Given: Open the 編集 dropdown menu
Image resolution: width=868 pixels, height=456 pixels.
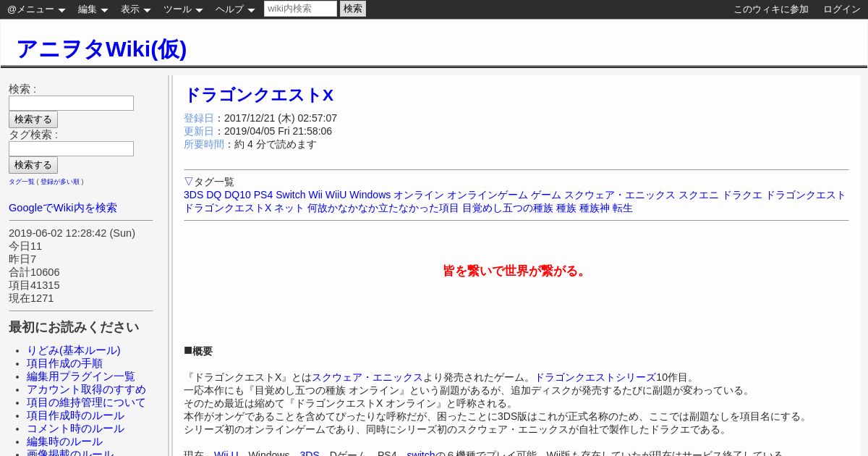Looking at the screenshot, I should [x=93, y=9].
